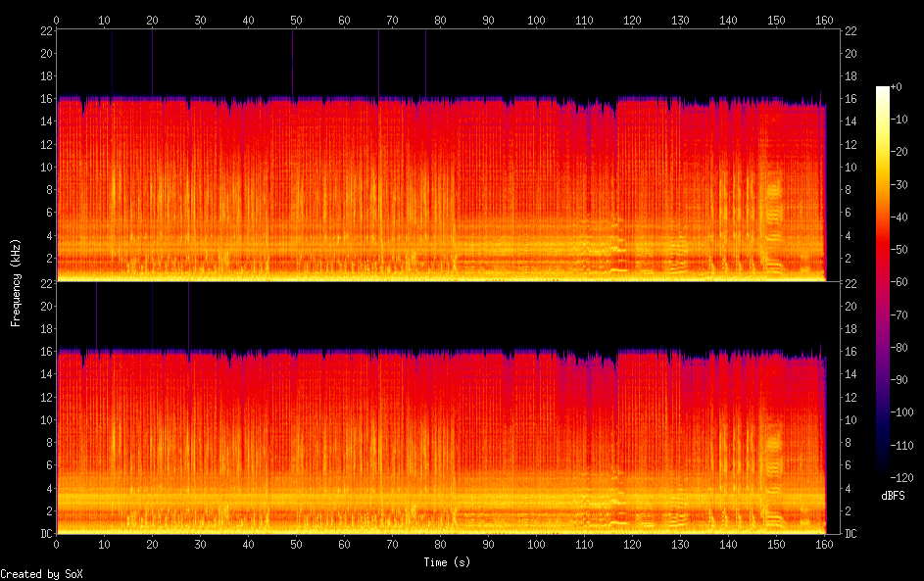The height and width of the screenshot is (581, 924).
Task: Select the "-10" value on the dBFS scale
Action: click(899, 119)
